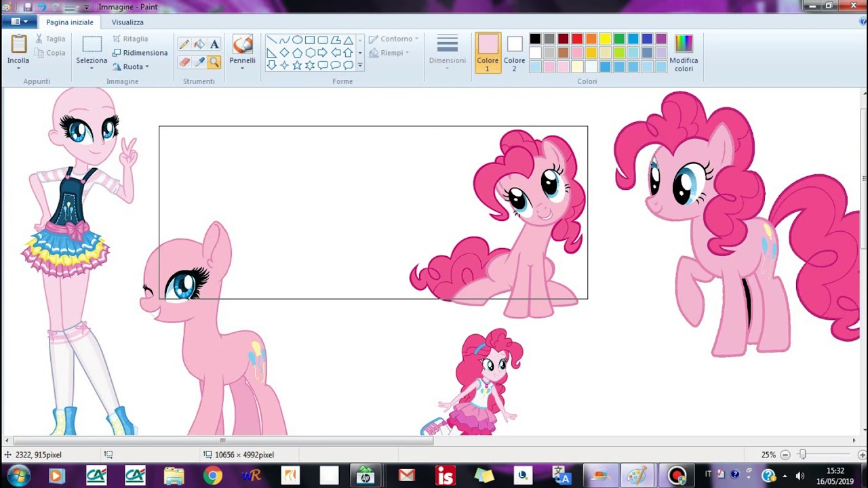Choose the diamond shape

pos(284,53)
